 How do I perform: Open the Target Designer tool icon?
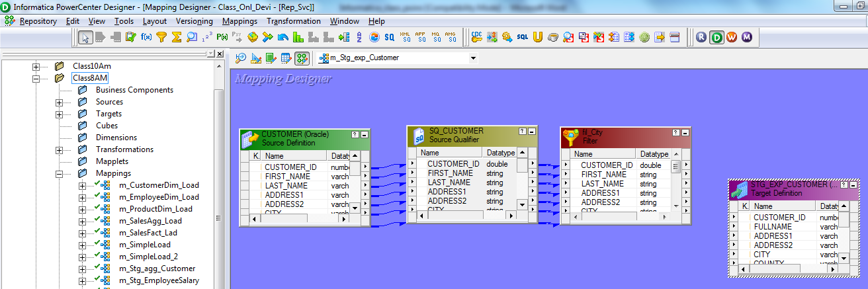coord(256,58)
